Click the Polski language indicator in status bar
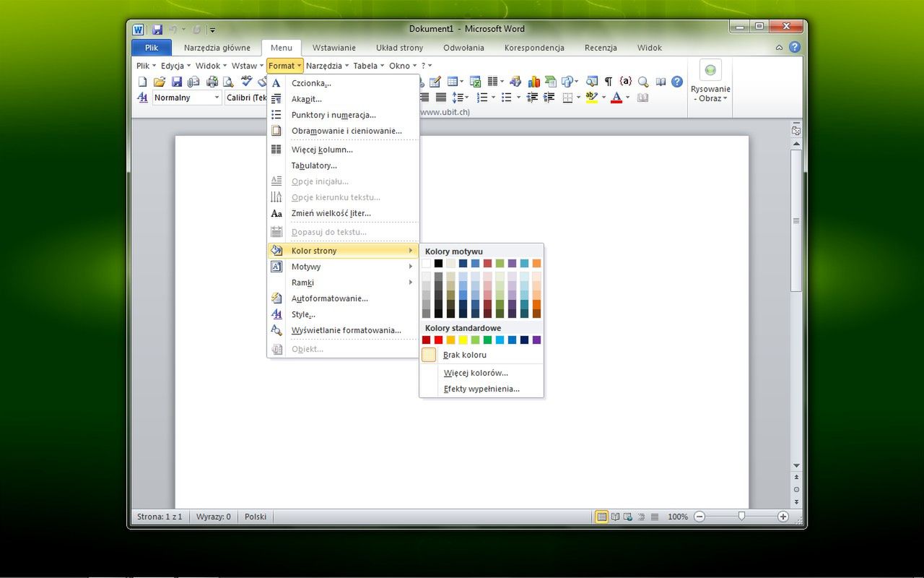 (256, 517)
